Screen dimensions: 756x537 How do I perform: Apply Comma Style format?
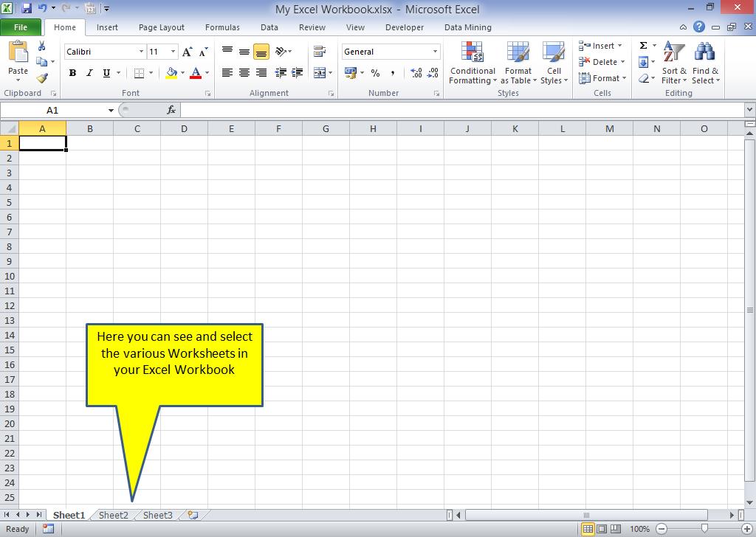click(x=393, y=73)
